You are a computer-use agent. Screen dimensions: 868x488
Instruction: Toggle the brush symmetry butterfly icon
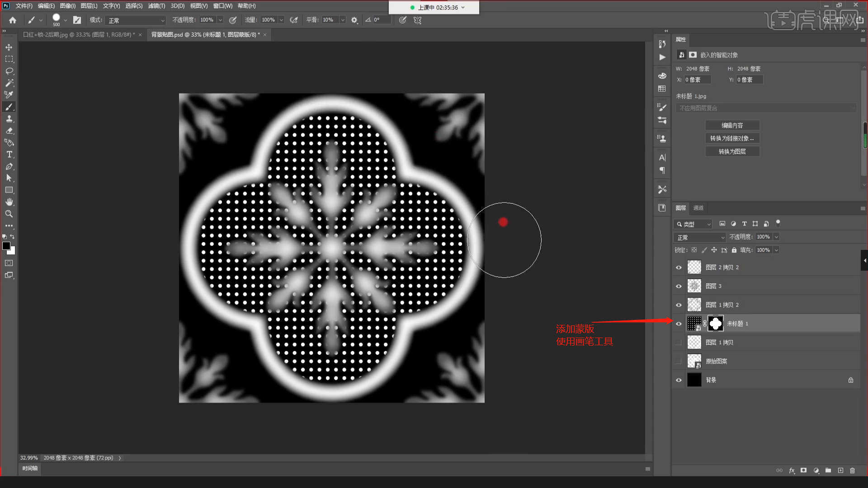tap(417, 20)
